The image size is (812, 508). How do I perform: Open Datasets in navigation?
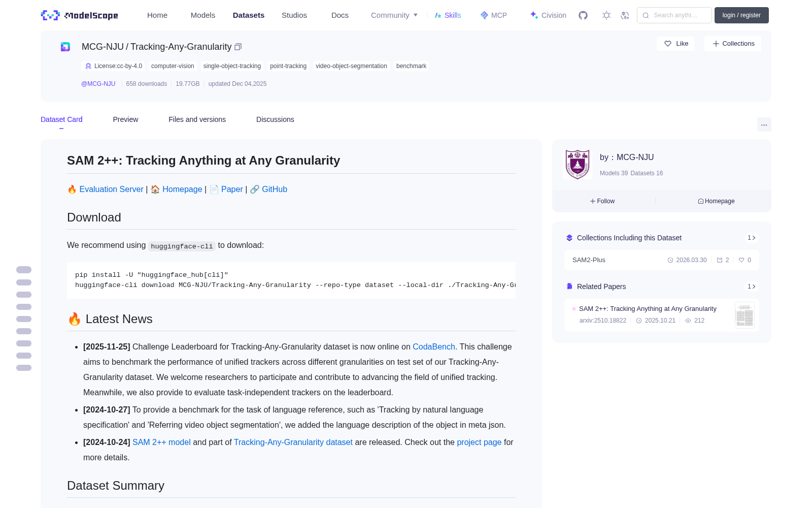point(249,15)
